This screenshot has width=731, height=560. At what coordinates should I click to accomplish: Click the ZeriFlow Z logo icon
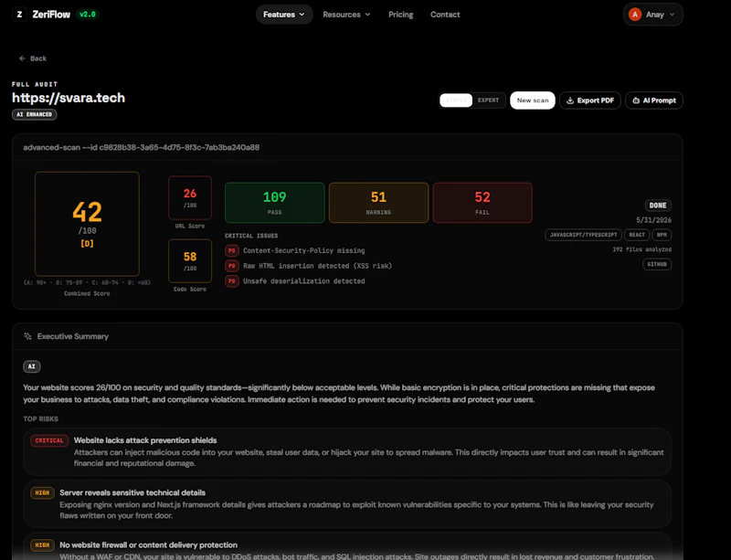19,15
